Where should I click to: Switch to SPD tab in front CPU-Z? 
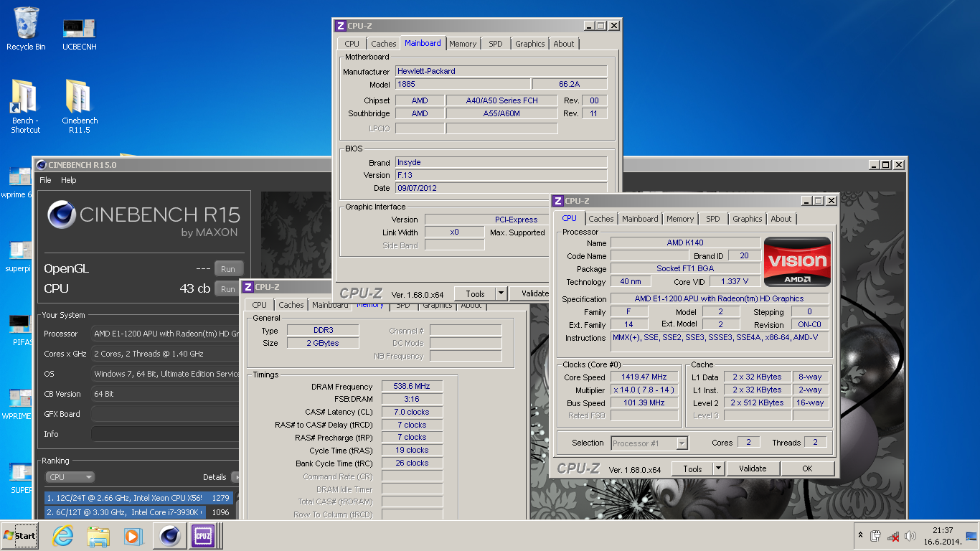point(712,219)
